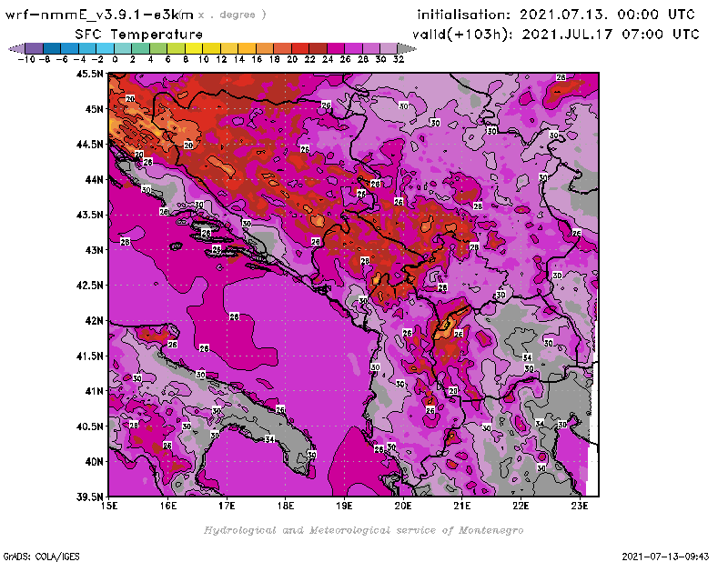Click the "23E" longitude axis label
The height and width of the screenshot is (562, 728).
coord(580,506)
